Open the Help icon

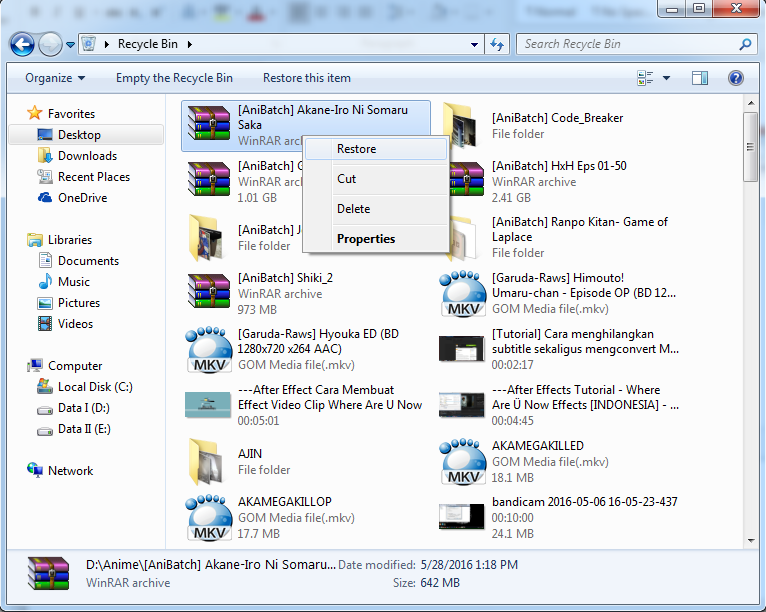[x=736, y=78]
